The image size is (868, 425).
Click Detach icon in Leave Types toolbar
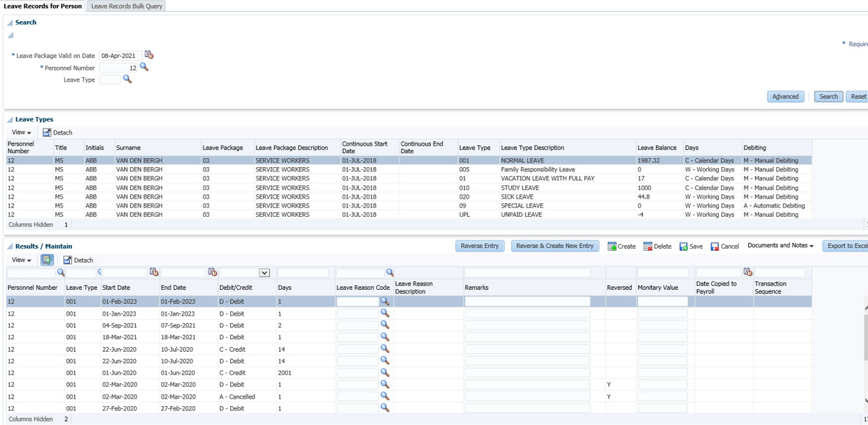47,132
